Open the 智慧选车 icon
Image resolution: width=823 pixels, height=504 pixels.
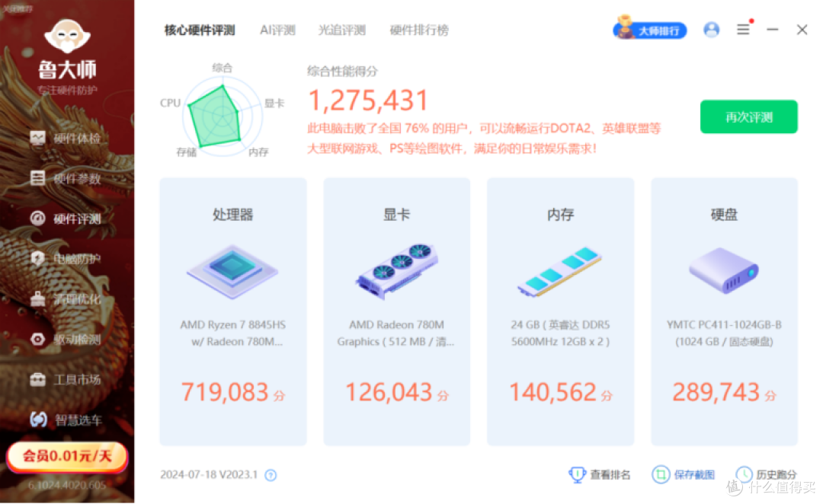coord(38,419)
